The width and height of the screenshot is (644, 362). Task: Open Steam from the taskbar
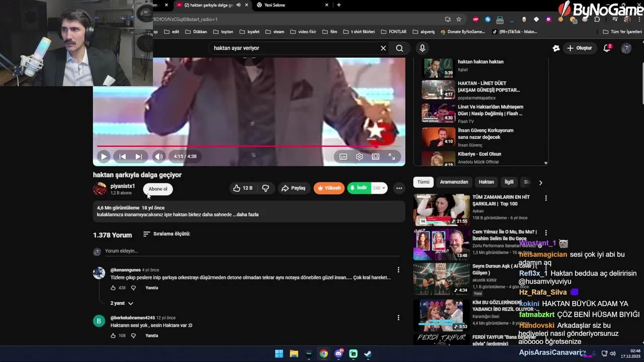point(368,353)
